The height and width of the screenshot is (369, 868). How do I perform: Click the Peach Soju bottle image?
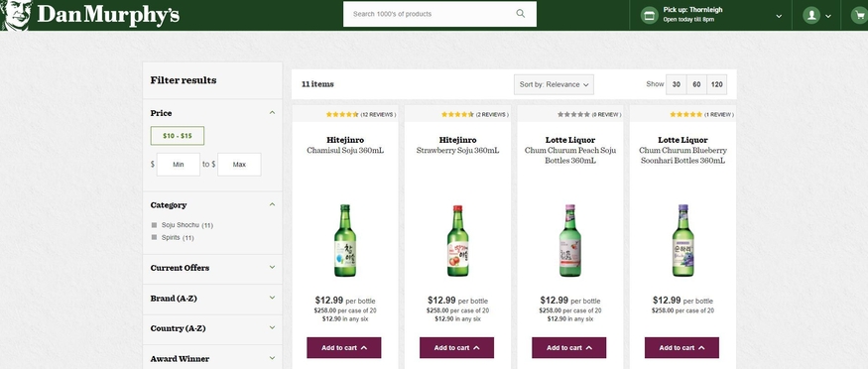(570, 241)
